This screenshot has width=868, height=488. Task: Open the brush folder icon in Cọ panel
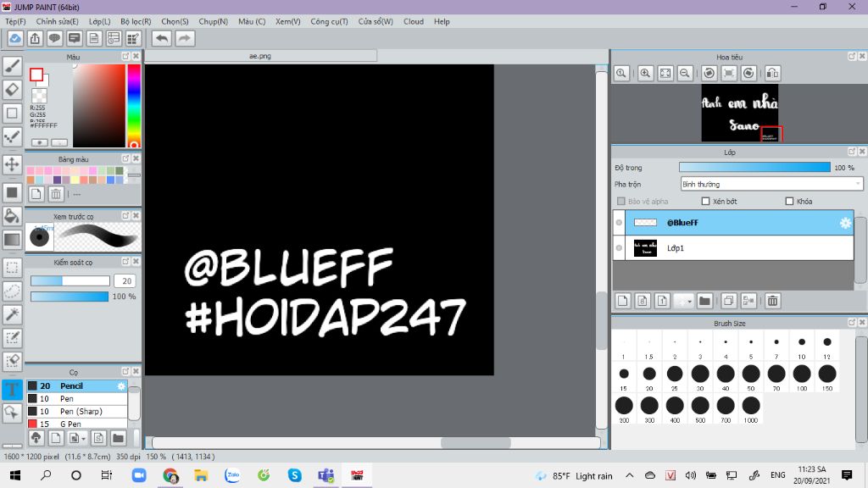[x=118, y=438]
